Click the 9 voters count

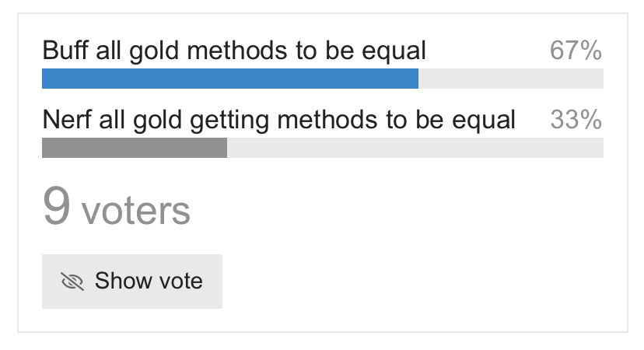click(116, 206)
